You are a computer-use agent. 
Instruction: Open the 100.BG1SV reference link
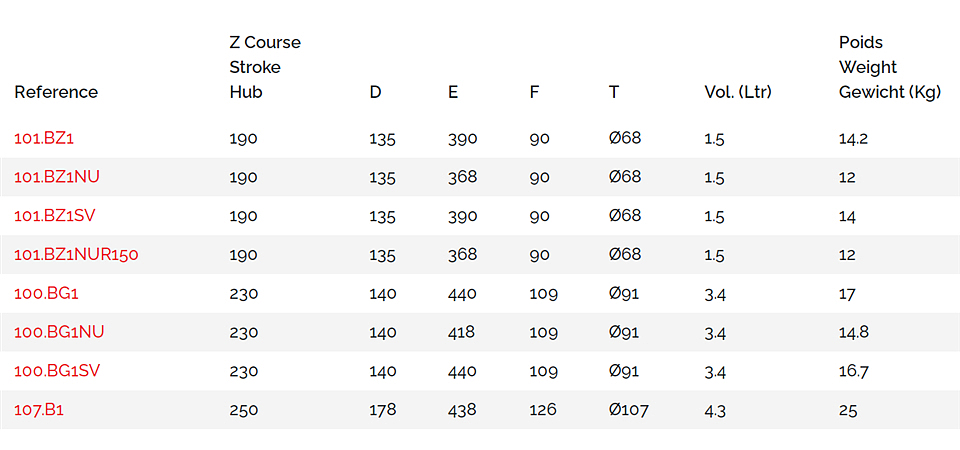(59, 372)
